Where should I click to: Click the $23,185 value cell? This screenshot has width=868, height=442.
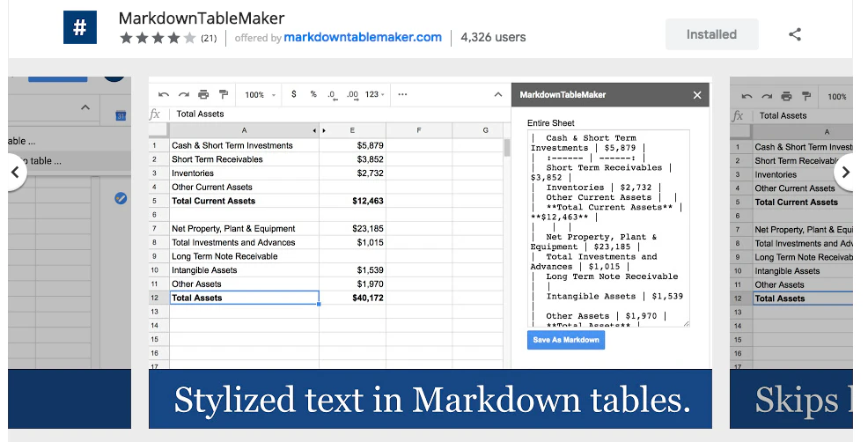353,229
